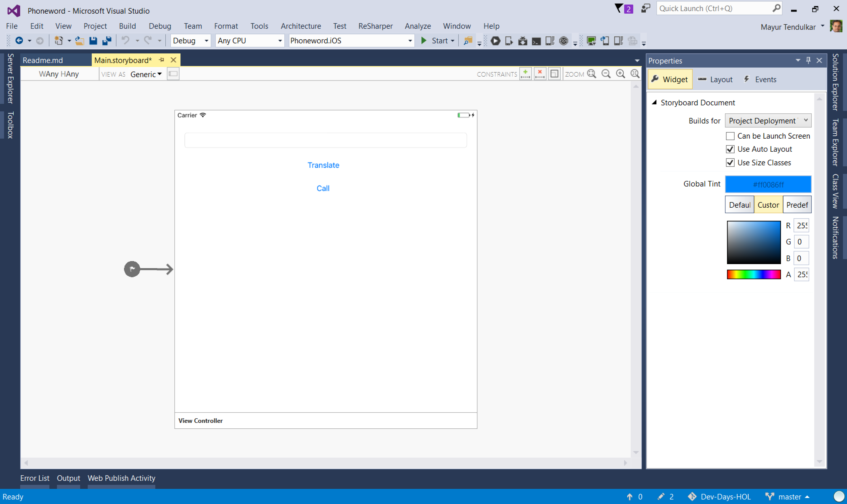The image size is (847, 504).
Task: Open the Debug configuration dropdown
Action: click(x=191, y=41)
